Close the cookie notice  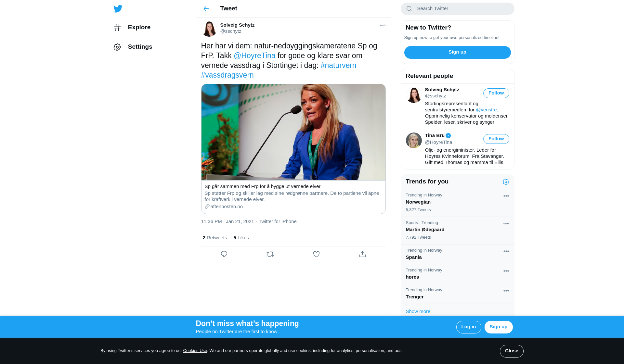(x=512, y=351)
